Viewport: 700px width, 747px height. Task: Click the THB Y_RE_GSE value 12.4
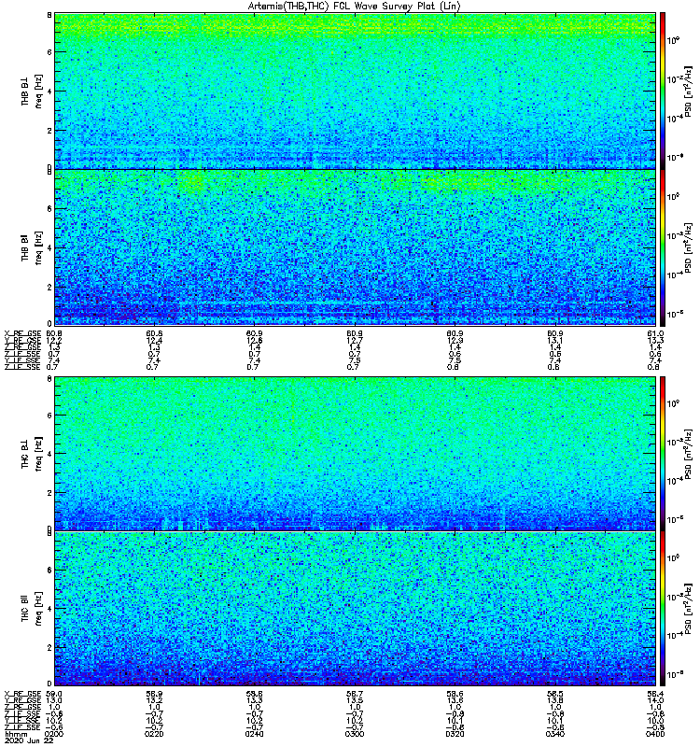[x=154, y=340]
